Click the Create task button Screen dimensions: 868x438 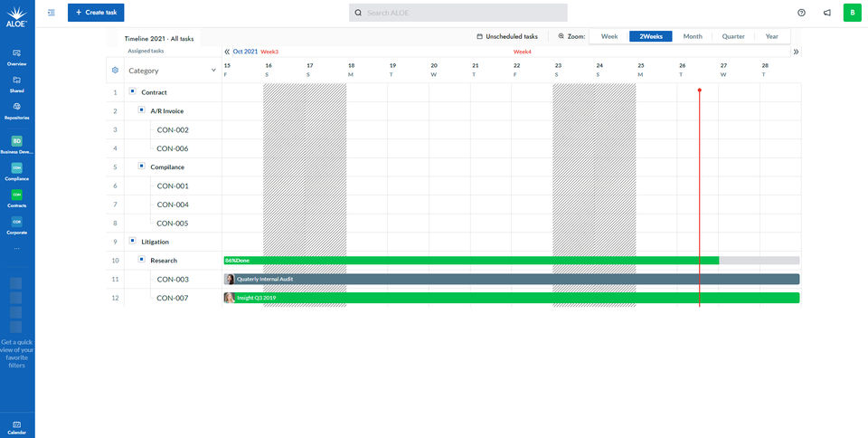click(96, 12)
